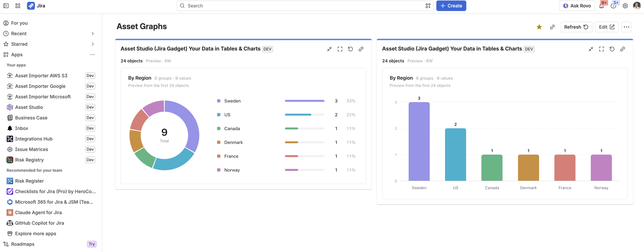Image resolution: width=644 pixels, height=252 pixels.
Task: Open the notifications bell
Action: coord(601,6)
